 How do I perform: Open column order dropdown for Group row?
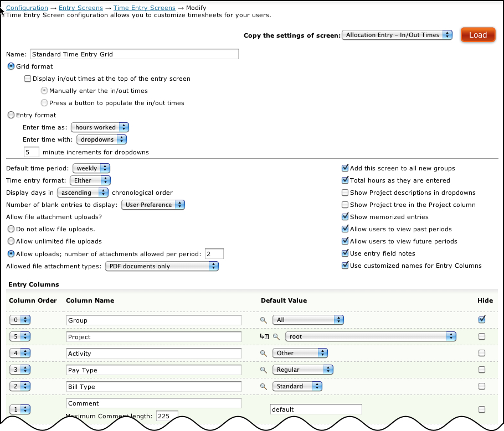pos(20,320)
